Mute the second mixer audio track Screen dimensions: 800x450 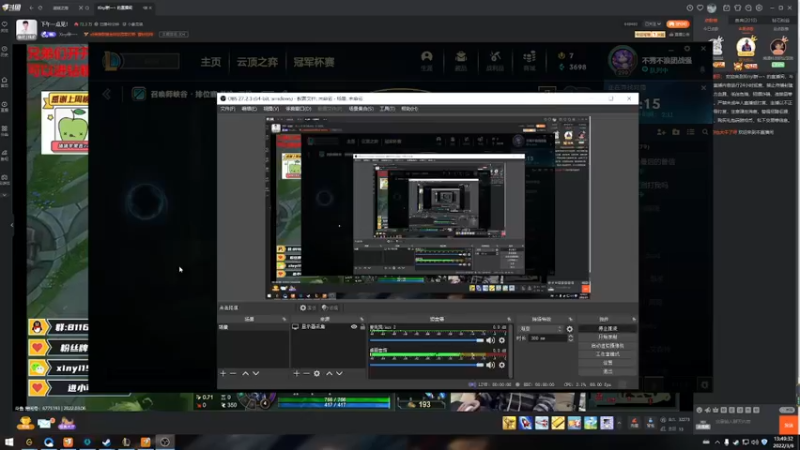490,365
